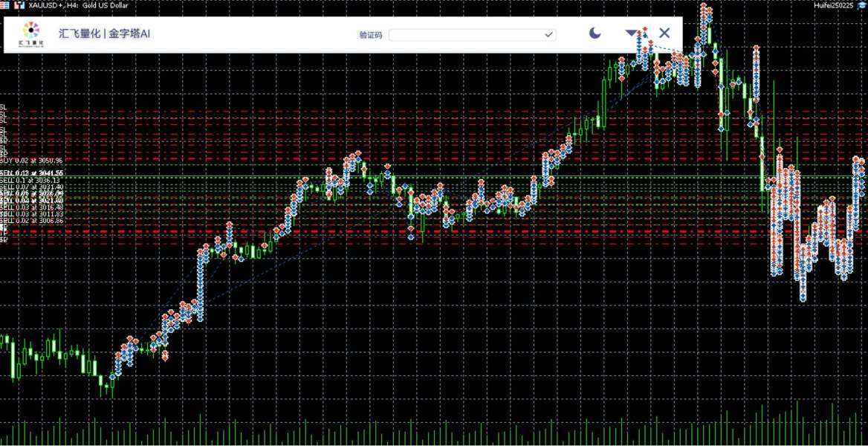Select the BUY 0.02 at 3050.96 order label
868x446 pixels.
point(31,161)
